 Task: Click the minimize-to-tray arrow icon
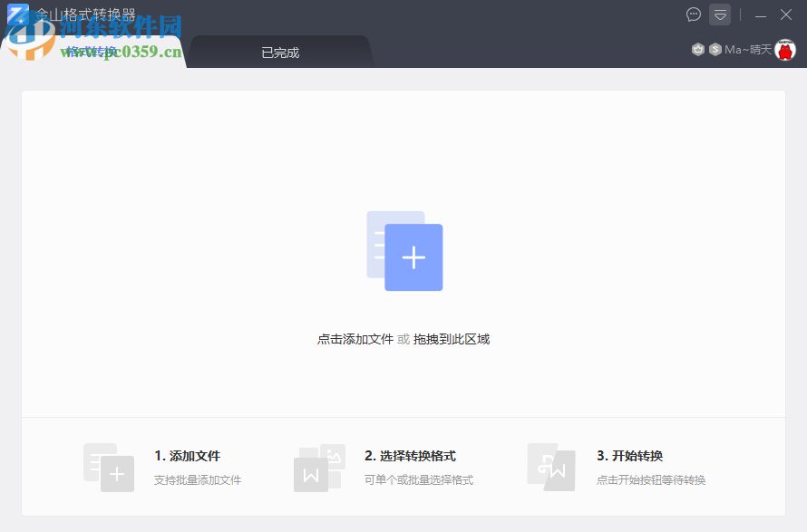[719, 15]
